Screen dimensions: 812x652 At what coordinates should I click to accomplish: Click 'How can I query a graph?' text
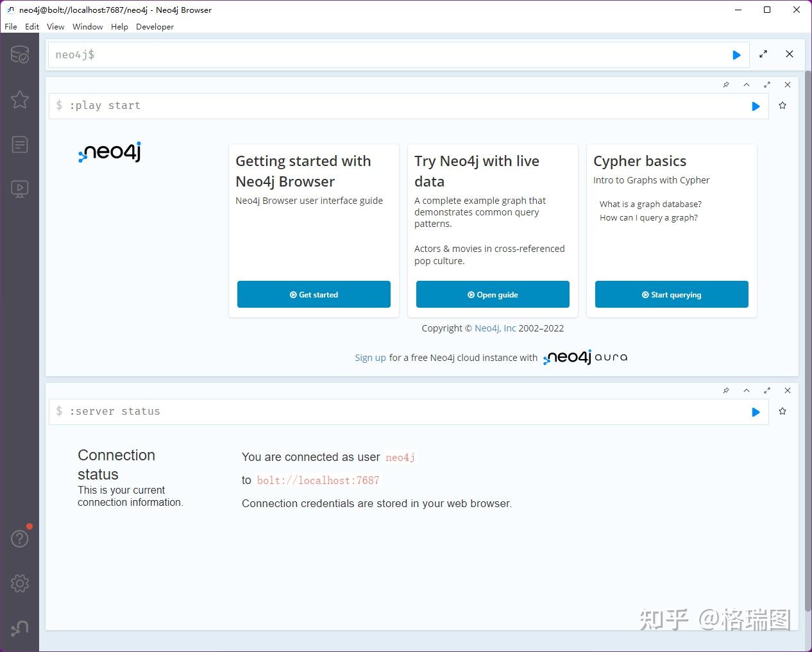[x=648, y=217]
